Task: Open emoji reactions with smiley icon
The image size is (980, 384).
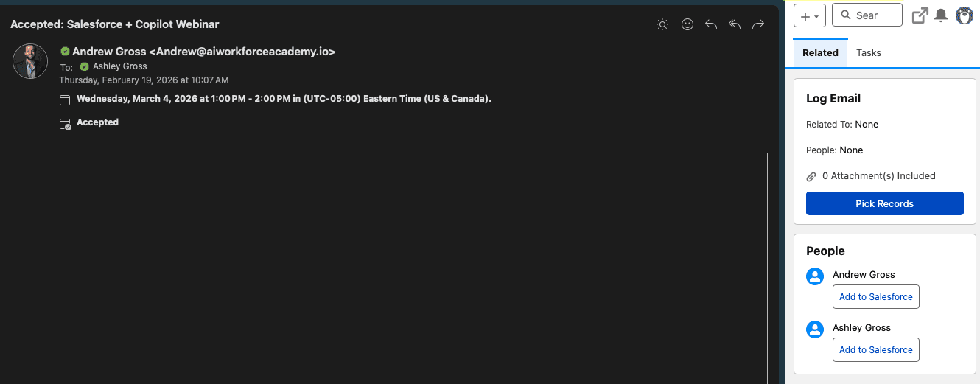Action: [687, 24]
